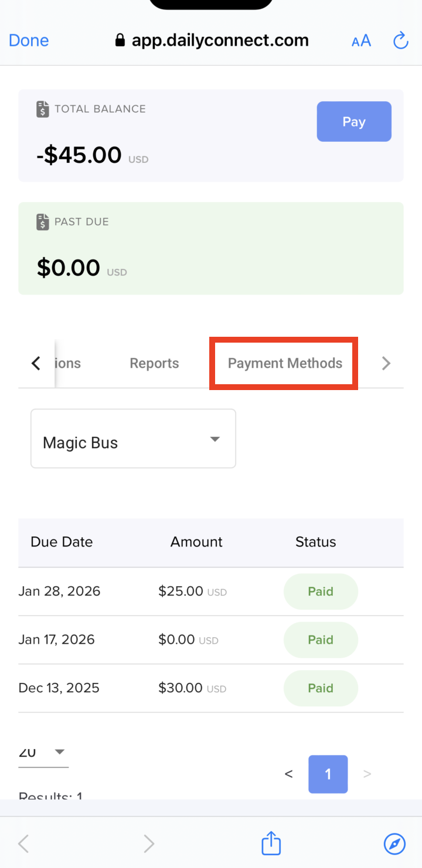The height and width of the screenshot is (868, 422).
Task: Select page 1 in pagination
Action: coord(328,774)
